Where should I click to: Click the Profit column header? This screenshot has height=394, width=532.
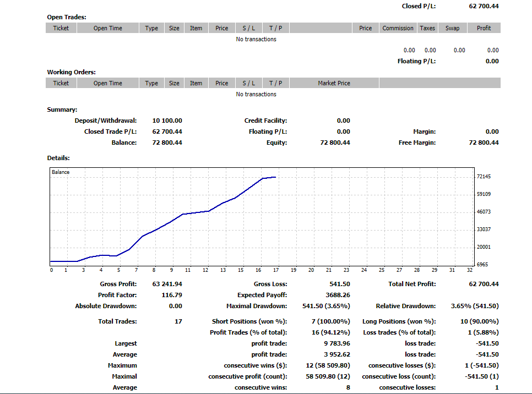(484, 28)
